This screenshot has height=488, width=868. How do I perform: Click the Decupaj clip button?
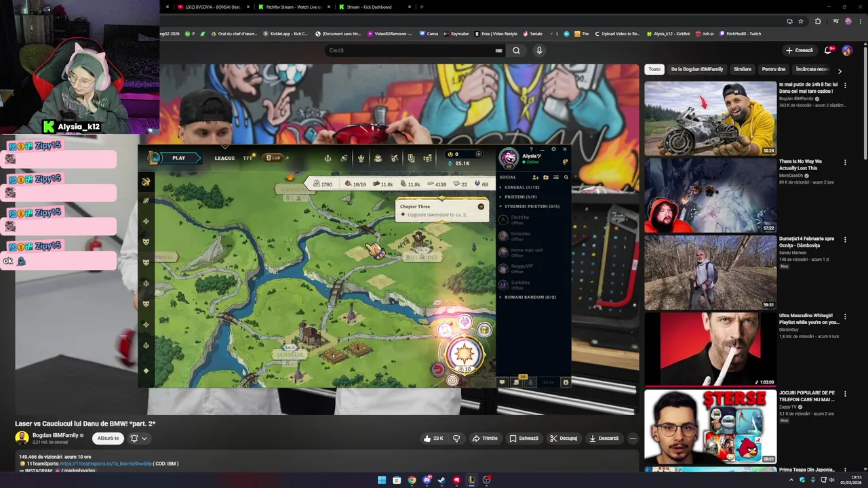[564, 439]
